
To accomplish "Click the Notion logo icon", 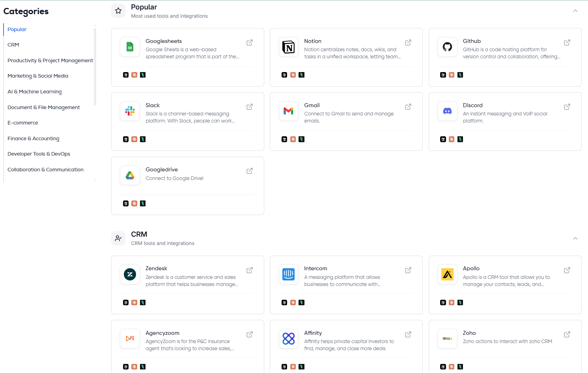I will [x=289, y=47].
